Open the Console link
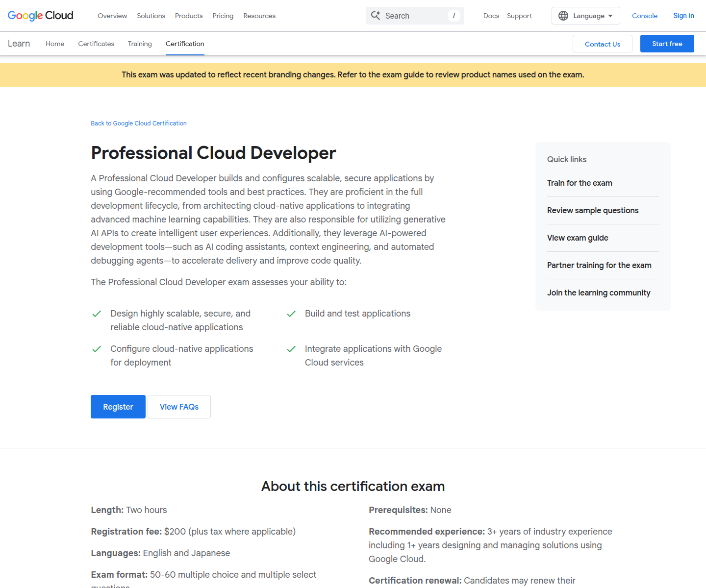 [645, 16]
